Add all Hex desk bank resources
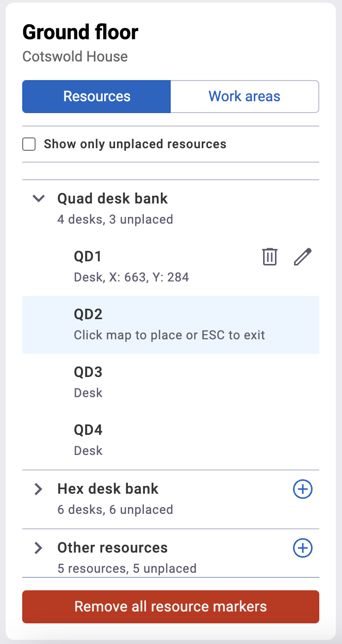The height and width of the screenshot is (644, 342). point(303,489)
